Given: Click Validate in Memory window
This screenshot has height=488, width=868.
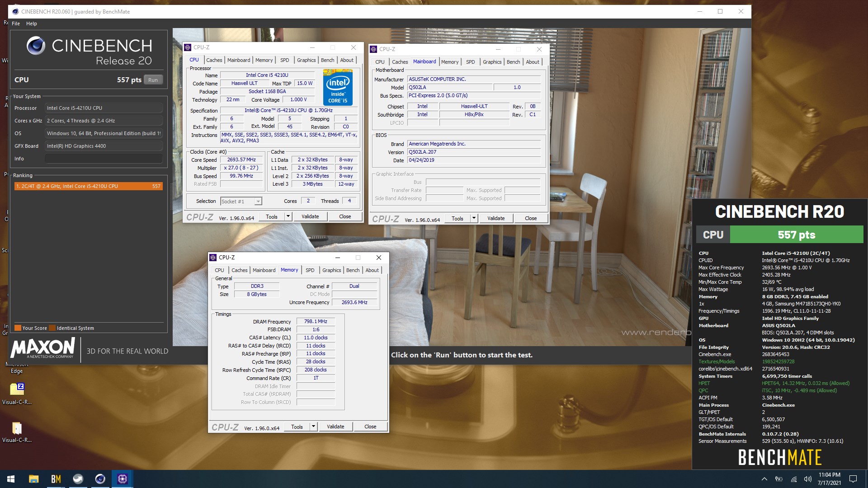Looking at the screenshot, I should [x=335, y=427].
